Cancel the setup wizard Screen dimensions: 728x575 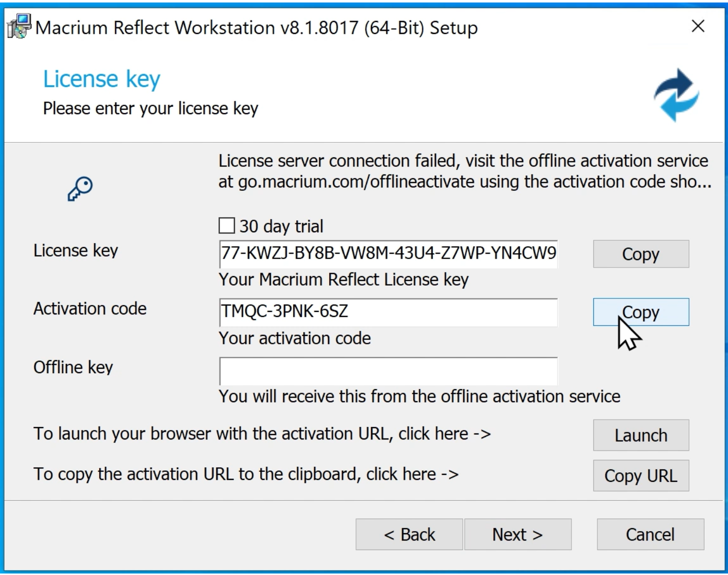click(x=650, y=535)
